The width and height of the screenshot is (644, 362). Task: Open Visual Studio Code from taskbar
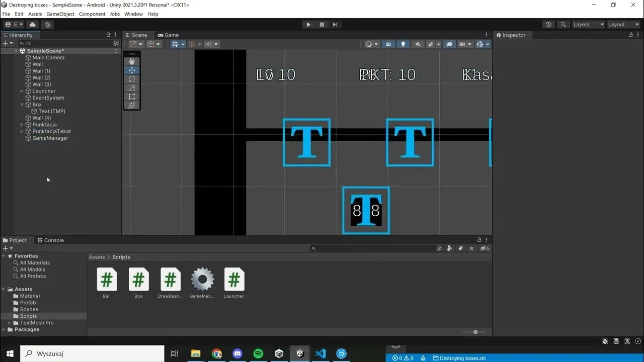(320, 353)
